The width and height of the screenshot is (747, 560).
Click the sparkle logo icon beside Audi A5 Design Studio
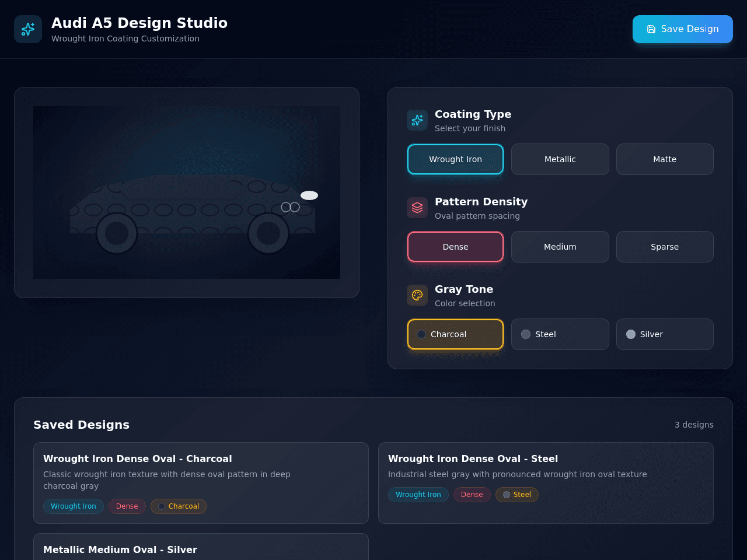pyautogui.click(x=28, y=29)
